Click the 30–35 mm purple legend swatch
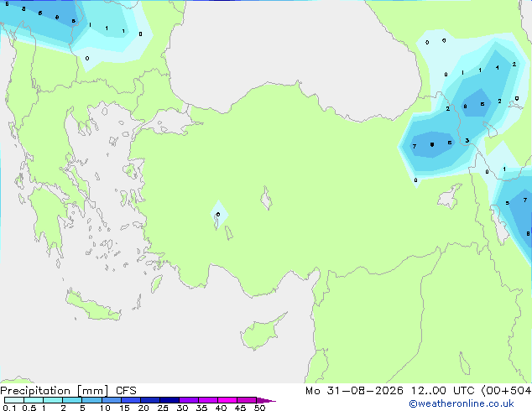This screenshot has width=532, height=411. (x=188, y=400)
